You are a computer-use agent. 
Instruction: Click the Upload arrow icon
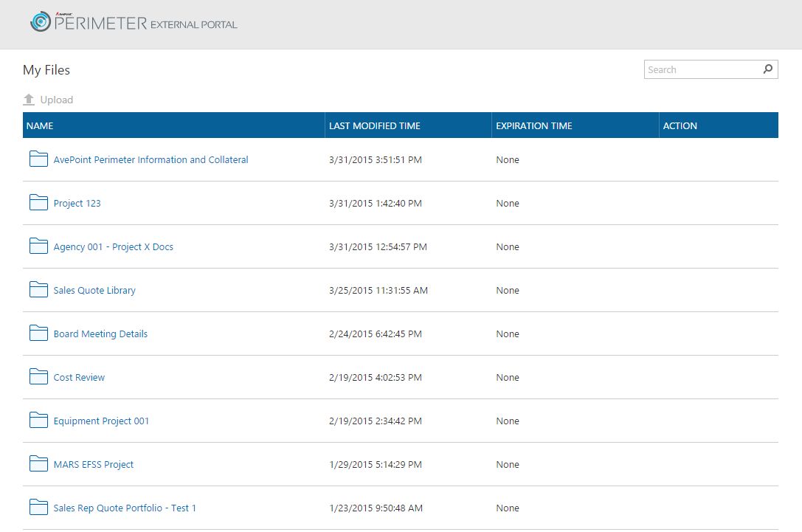[x=29, y=100]
